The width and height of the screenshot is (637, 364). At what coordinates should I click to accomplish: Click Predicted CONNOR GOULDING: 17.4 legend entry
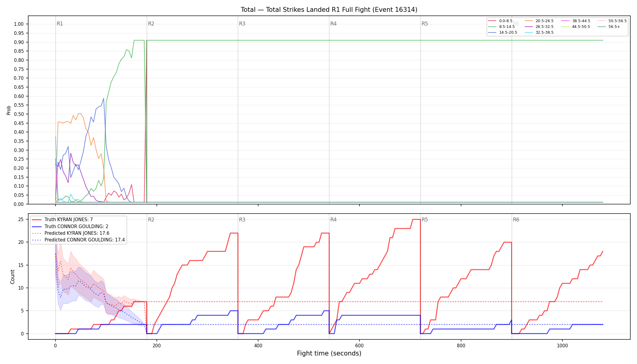[x=78, y=240]
